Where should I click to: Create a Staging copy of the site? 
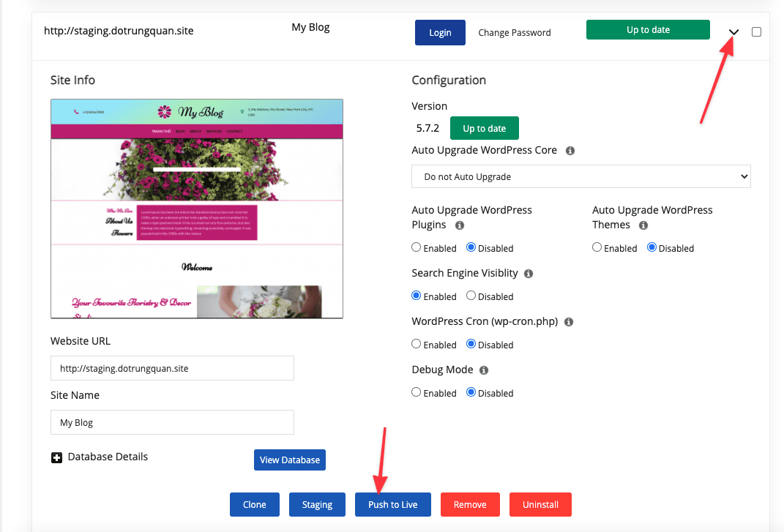[x=317, y=504]
